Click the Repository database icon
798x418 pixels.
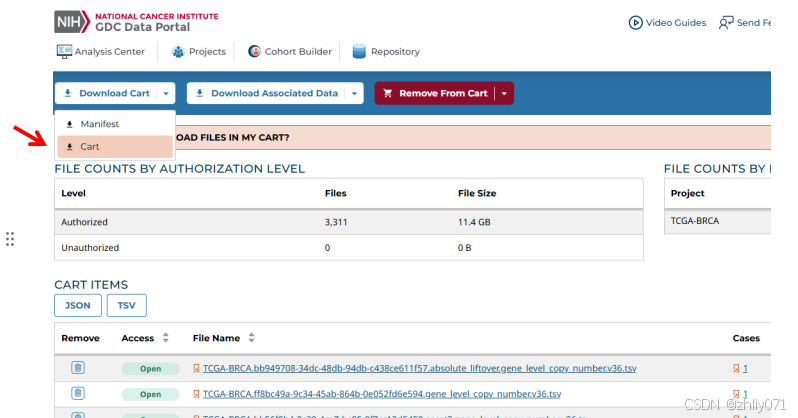point(359,51)
